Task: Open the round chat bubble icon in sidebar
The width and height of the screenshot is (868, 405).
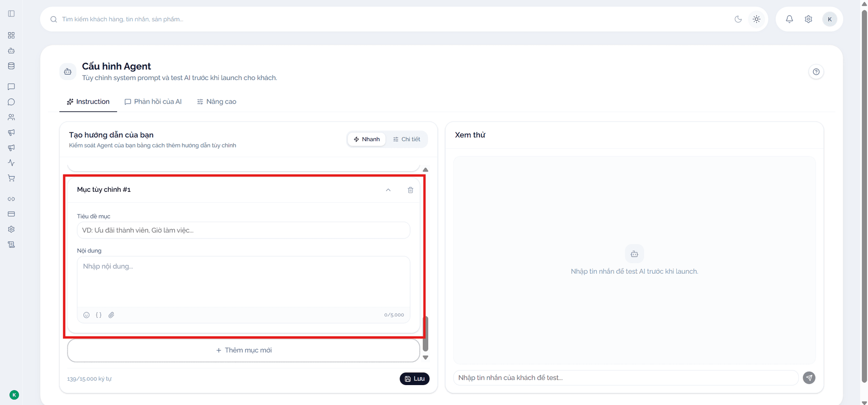Action: (11, 102)
